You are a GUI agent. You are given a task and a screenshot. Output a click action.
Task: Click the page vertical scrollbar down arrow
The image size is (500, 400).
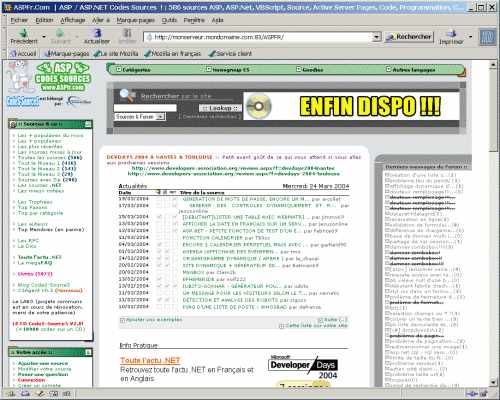click(493, 382)
